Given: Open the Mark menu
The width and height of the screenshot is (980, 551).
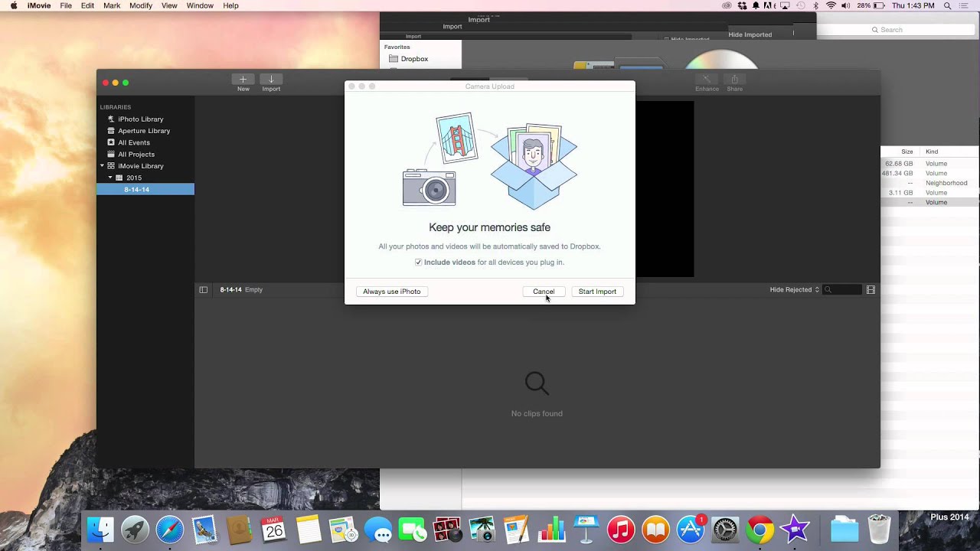Looking at the screenshot, I should tap(112, 5).
